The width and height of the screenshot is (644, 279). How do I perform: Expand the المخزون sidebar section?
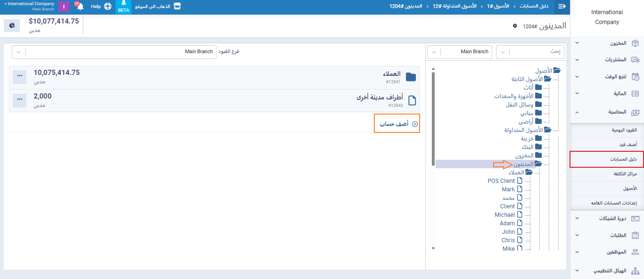coord(607,43)
